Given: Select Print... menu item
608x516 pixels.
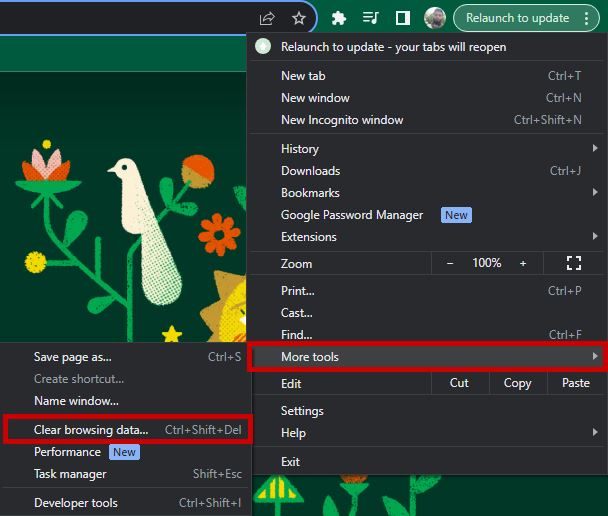Looking at the screenshot, I should coord(427,290).
